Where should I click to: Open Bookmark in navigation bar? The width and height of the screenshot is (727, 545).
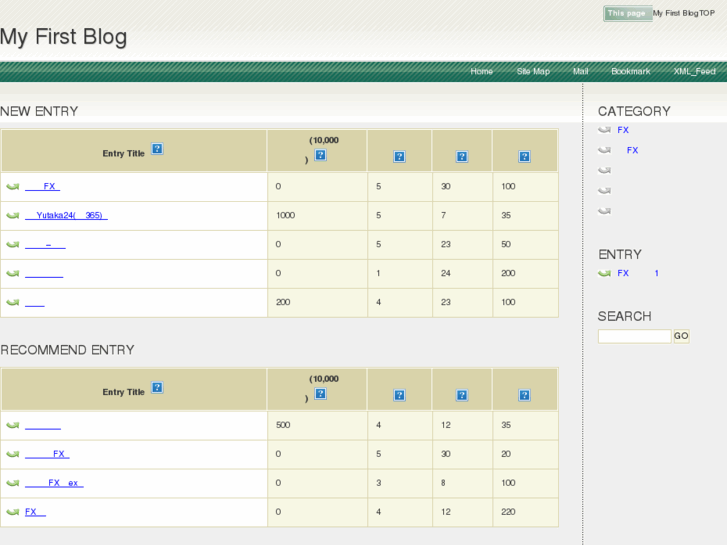click(631, 71)
